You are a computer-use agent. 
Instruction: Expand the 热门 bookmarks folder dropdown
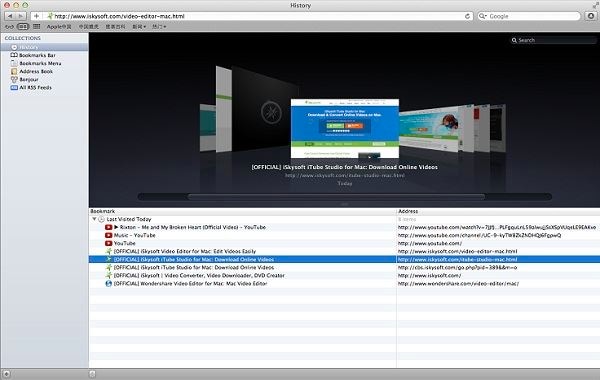(159, 26)
